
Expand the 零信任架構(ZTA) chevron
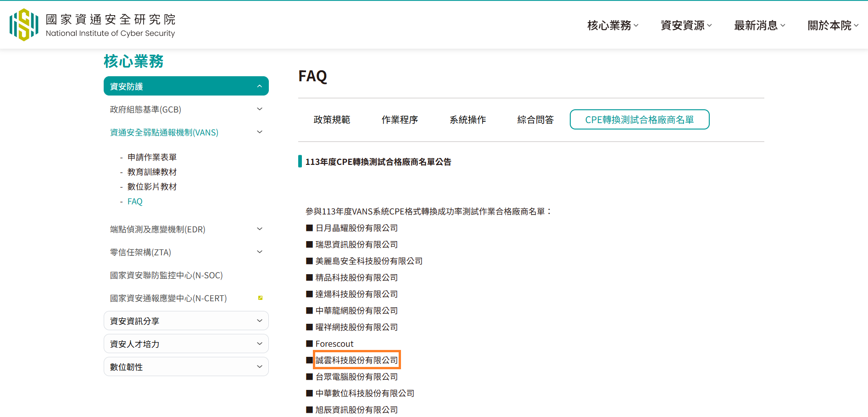click(x=260, y=252)
